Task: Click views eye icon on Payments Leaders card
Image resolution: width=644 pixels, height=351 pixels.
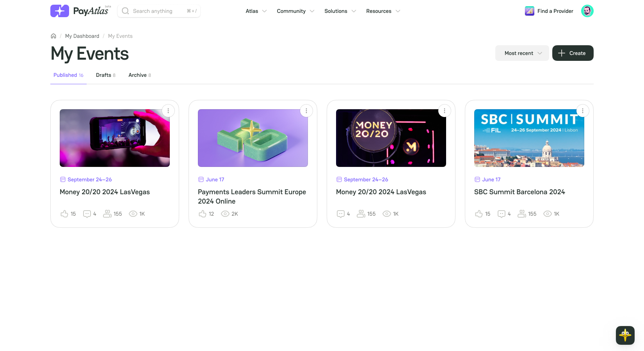Action: pos(225,214)
